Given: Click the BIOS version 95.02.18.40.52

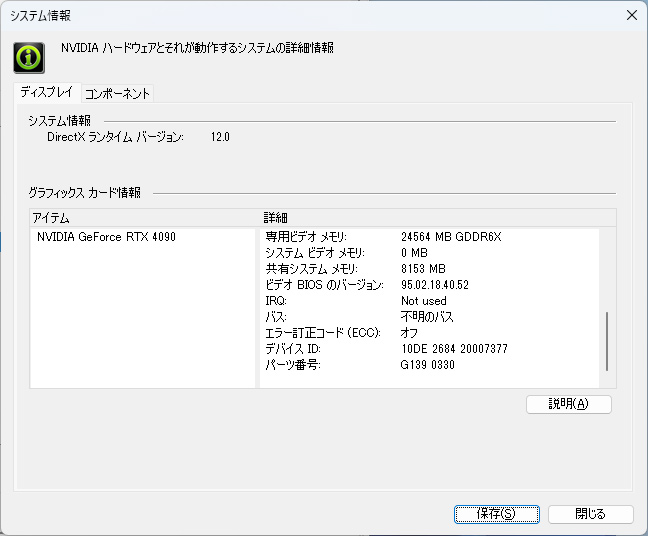Looking at the screenshot, I should pyautogui.click(x=435, y=285).
